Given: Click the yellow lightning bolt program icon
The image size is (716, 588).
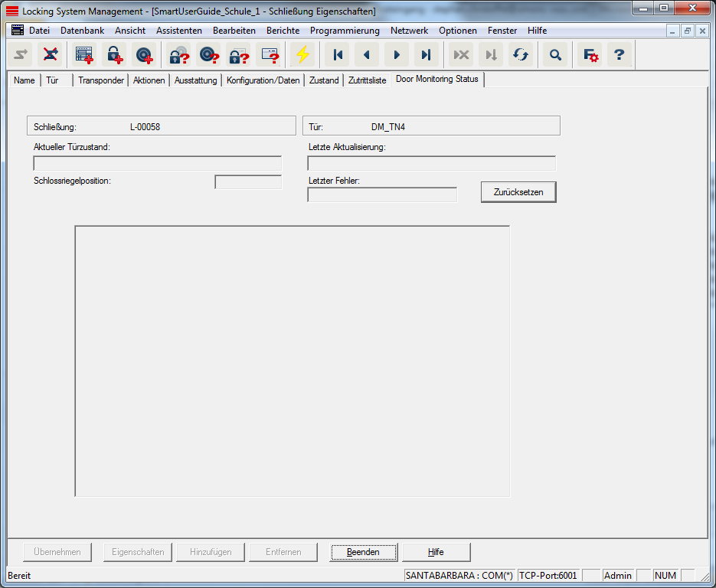Looking at the screenshot, I should coord(303,54).
